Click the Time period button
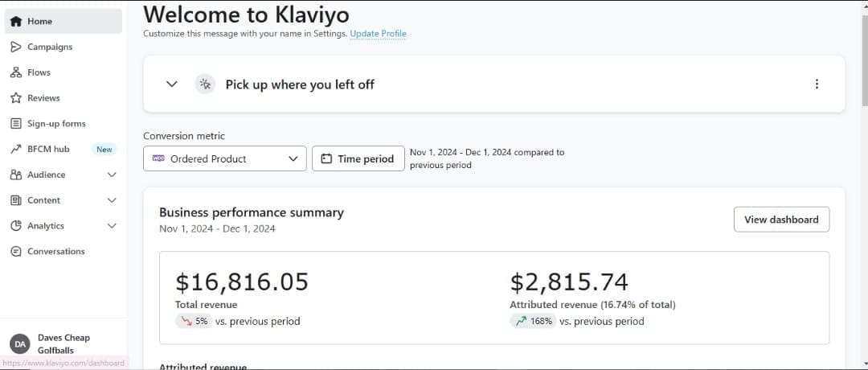The width and height of the screenshot is (868, 370). click(358, 158)
